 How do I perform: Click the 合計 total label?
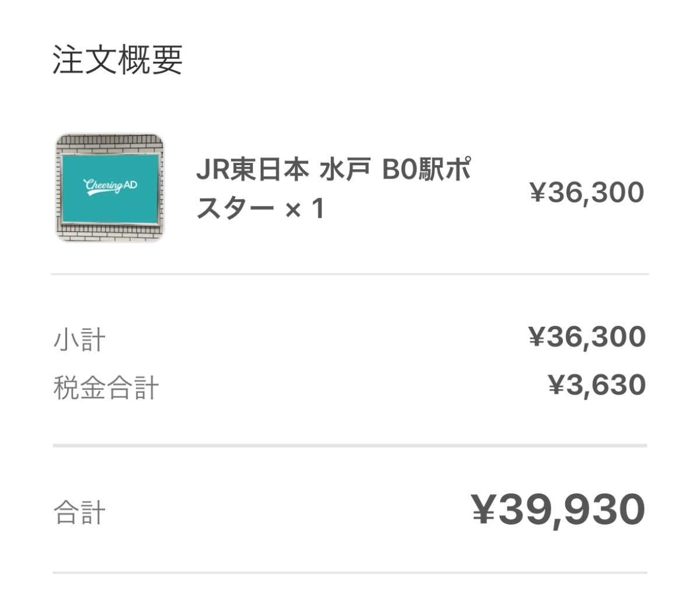tap(79, 512)
